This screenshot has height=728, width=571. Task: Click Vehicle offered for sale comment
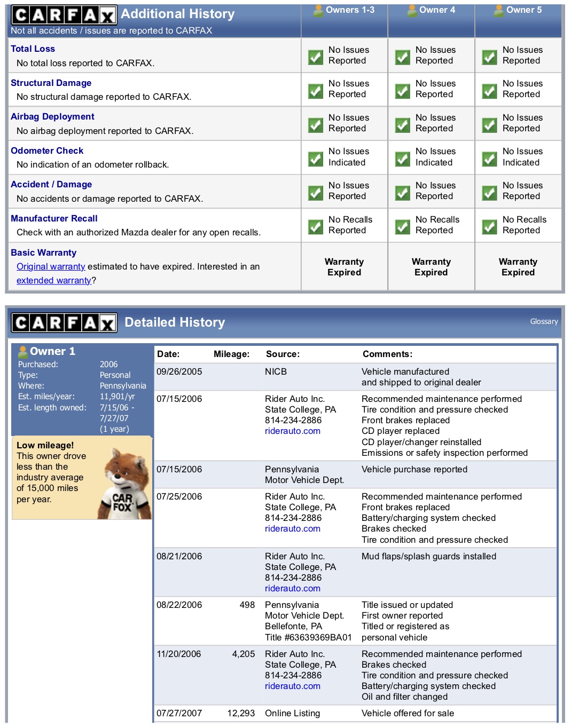tap(408, 713)
